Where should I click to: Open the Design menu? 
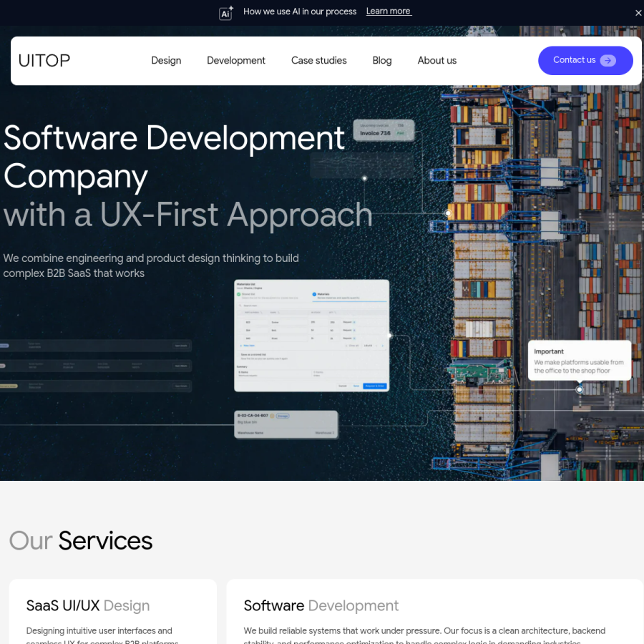coord(166,60)
